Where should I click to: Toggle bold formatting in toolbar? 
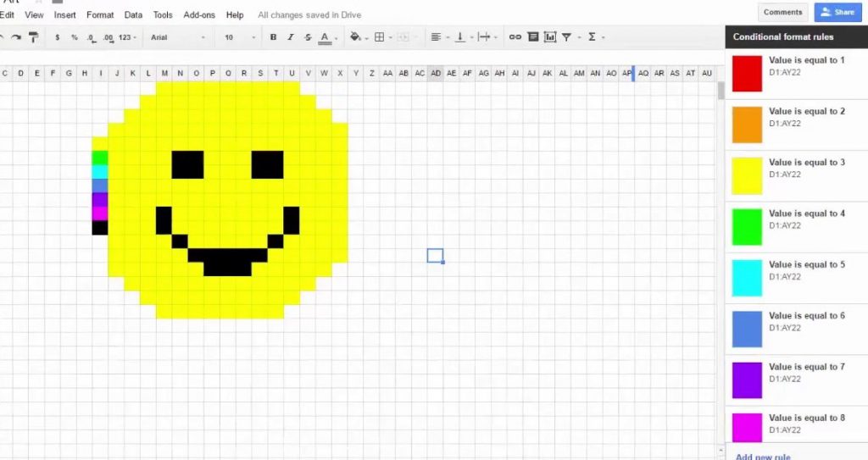click(273, 37)
